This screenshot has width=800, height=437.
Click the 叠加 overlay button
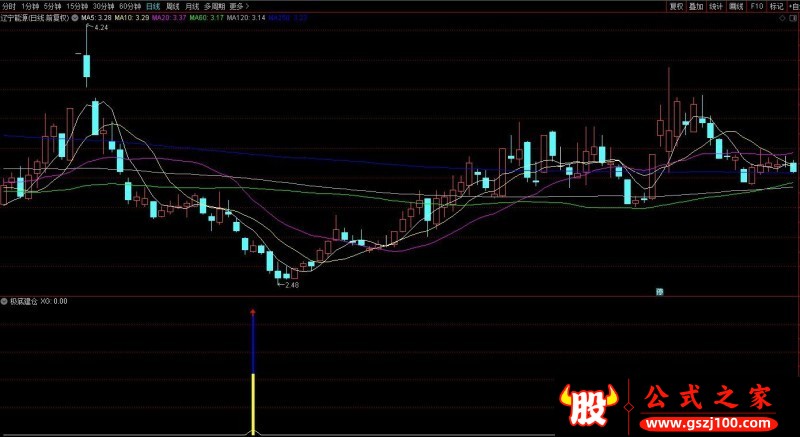point(696,6)
